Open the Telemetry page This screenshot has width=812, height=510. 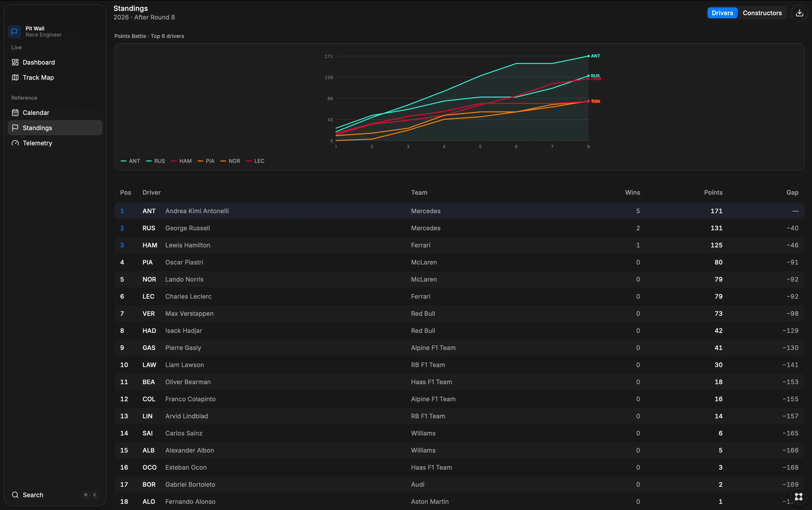(55, 143)
